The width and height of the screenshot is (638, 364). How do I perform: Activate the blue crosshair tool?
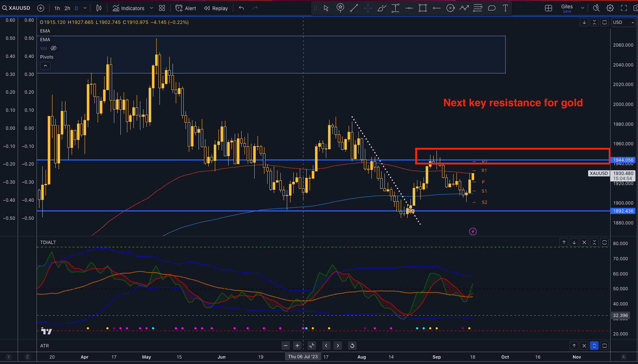[x=368, y=8]
